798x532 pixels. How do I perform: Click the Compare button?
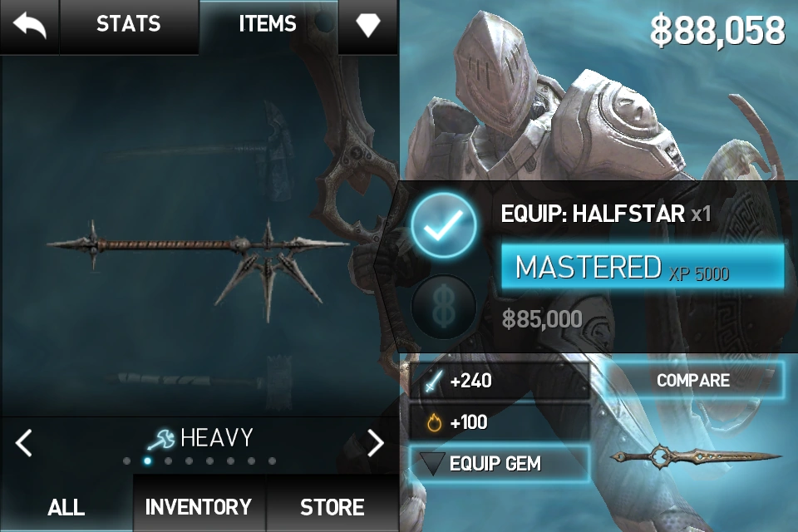click(x=693, y=380)
